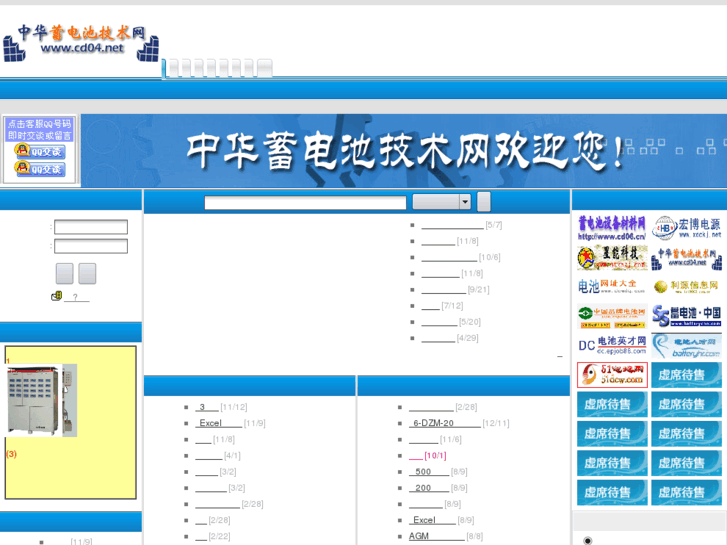Click the last navigation tab beside logo
Viewport: 727px width, 545px height.
pyautogui.click(x=264, y=68)
